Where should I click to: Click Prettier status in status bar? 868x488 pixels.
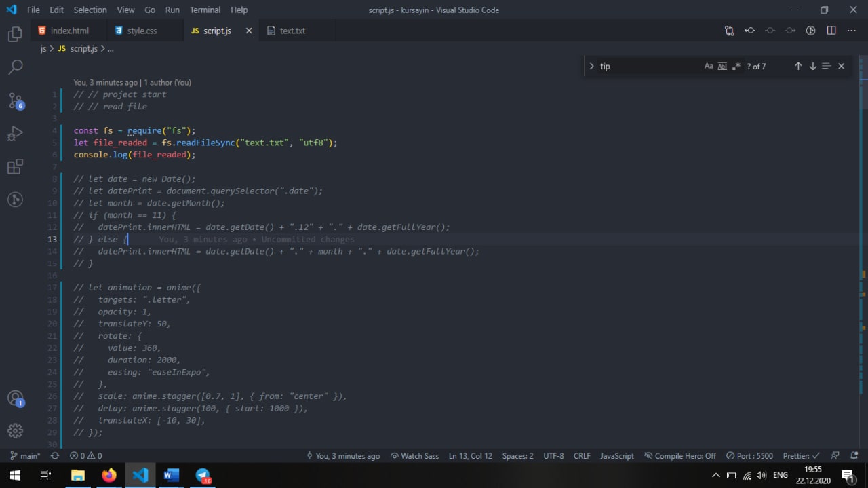(x=801, y=456)
